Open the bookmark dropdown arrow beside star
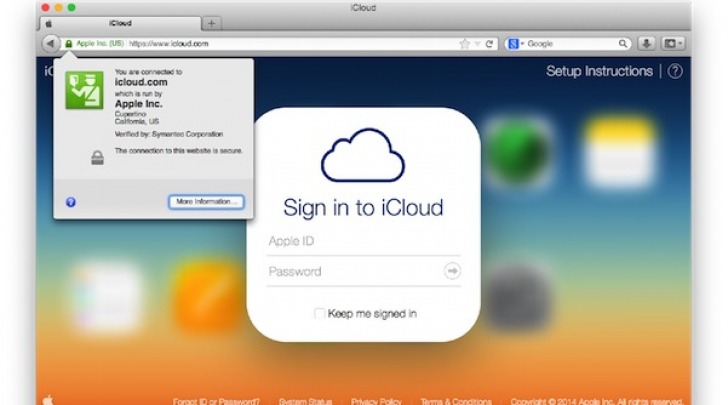Screen dimensions: 728x405 pos(477,44)
